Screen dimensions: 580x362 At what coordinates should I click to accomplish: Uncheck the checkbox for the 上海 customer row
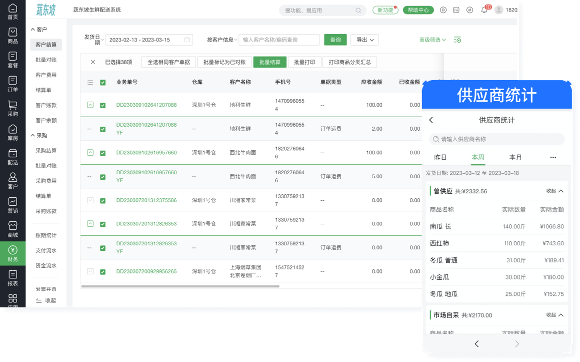(103, 271)
